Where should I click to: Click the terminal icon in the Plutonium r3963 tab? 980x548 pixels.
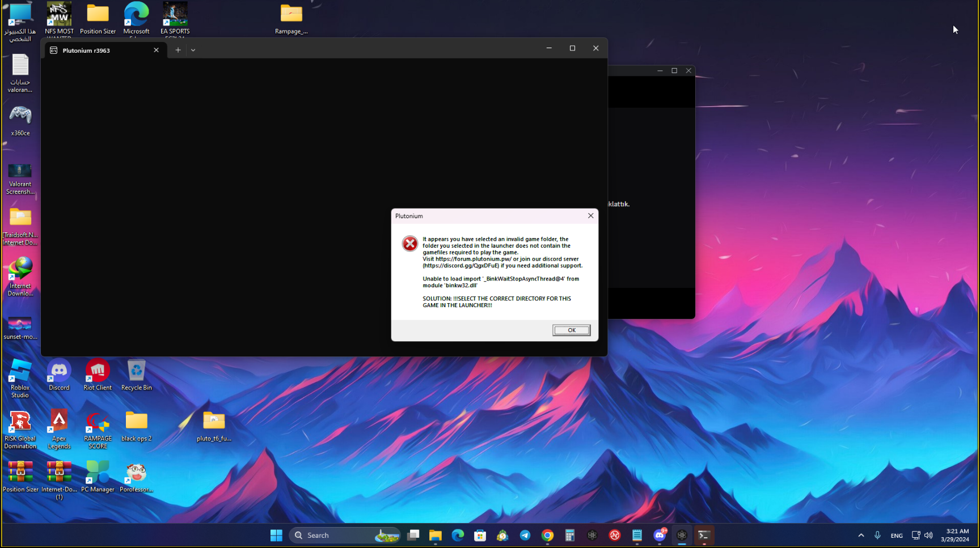(x=54, y=50)
